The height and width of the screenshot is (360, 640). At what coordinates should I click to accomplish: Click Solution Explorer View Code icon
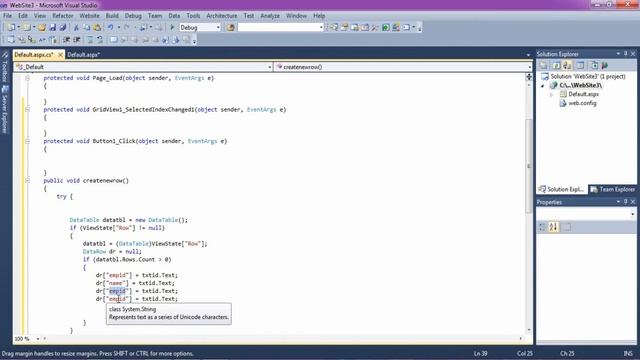pos(580,65)
